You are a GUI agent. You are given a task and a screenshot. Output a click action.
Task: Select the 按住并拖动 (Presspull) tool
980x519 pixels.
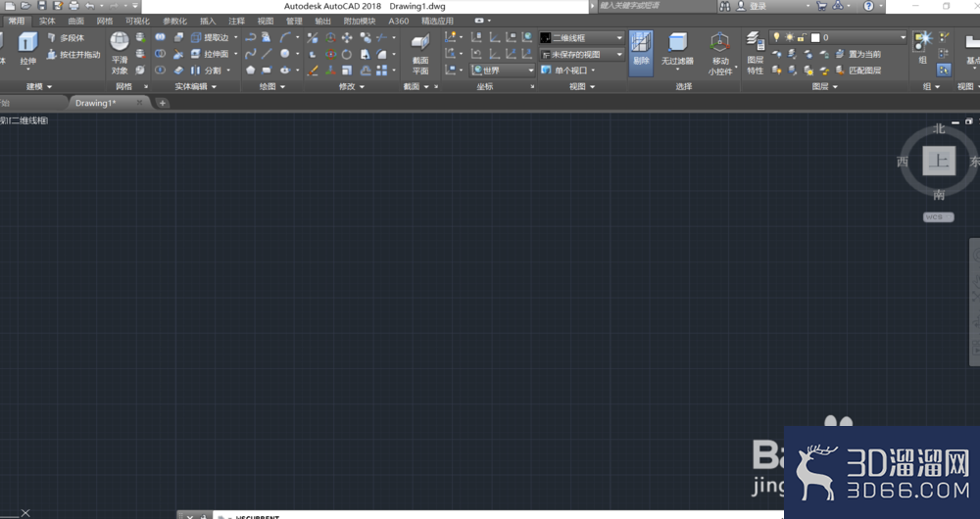point(73,54)
